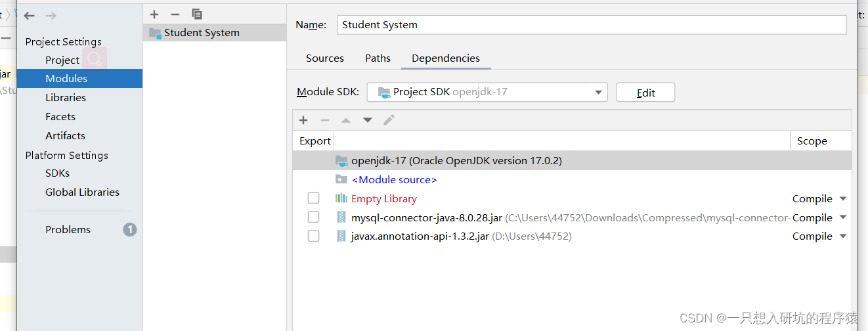Screen dimensions: 868x331
Task: Move dependency down with arrow icon
Action: [368, 120]
